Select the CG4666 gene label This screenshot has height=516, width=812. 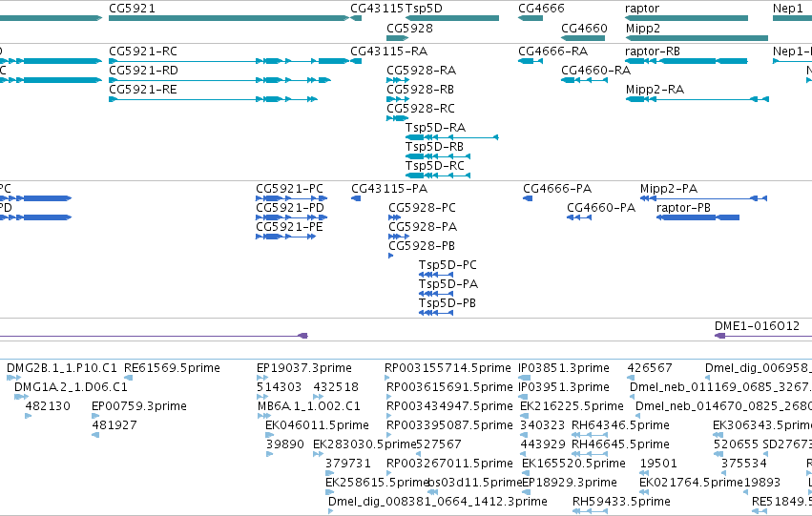tap(541, 9)
